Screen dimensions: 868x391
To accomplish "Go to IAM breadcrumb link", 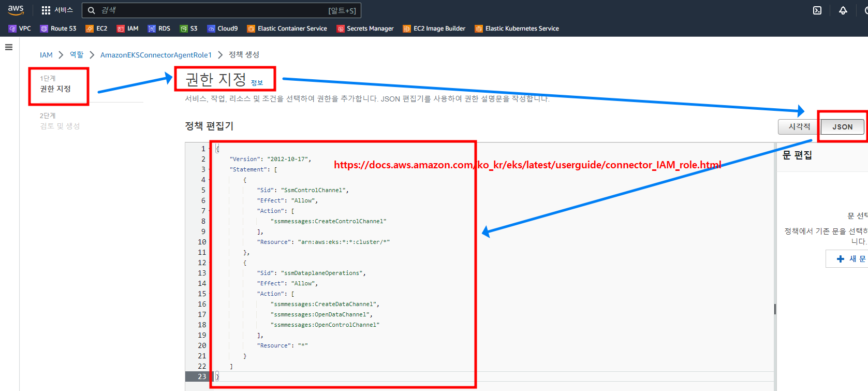I will (46, 55).
